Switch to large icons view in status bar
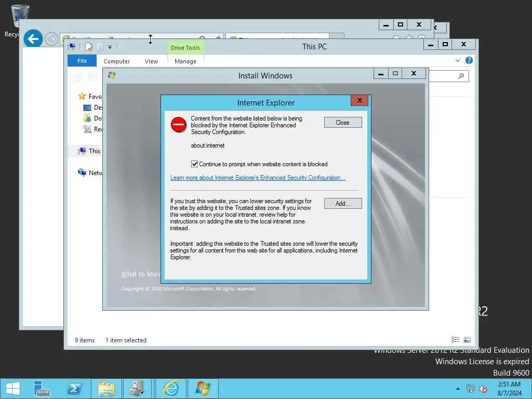 pyautogui.click(x=467, y=340)
